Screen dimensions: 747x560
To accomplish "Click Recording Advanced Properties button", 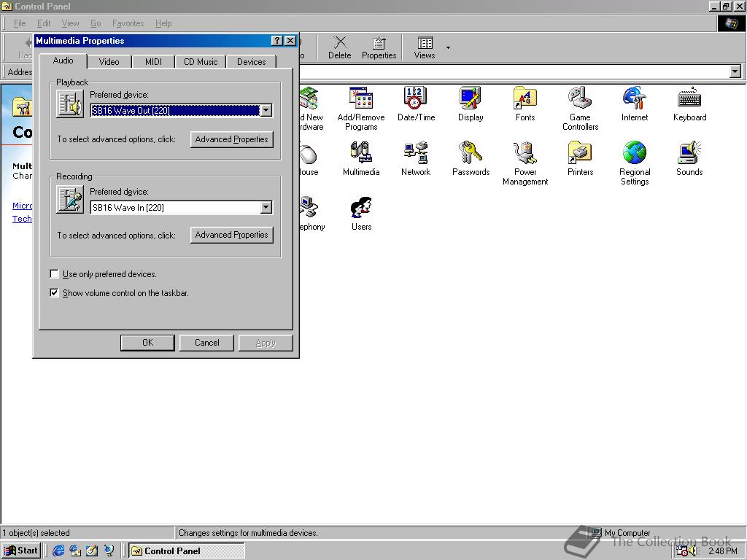I will point(231,235).
